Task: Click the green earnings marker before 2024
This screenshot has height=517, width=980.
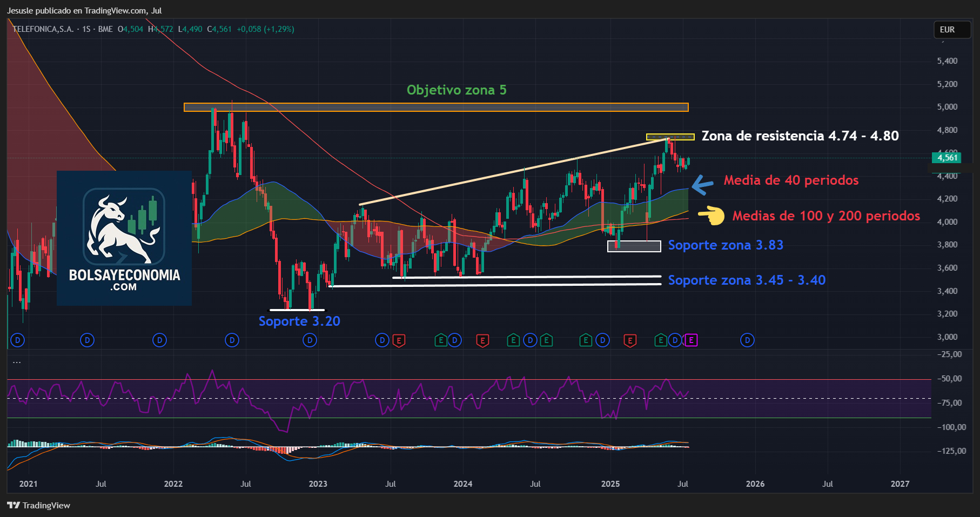Action: [x=441, y=340]
